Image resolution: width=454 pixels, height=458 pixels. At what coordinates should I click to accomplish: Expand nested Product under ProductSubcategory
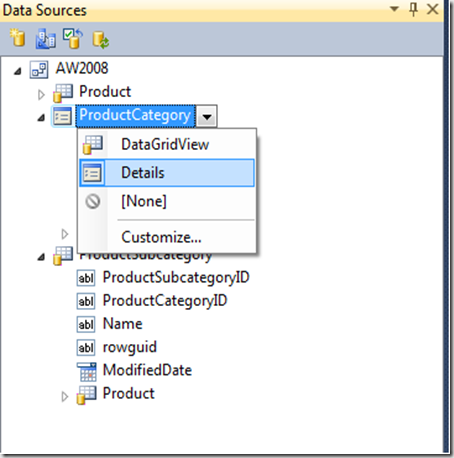(65, 397)
